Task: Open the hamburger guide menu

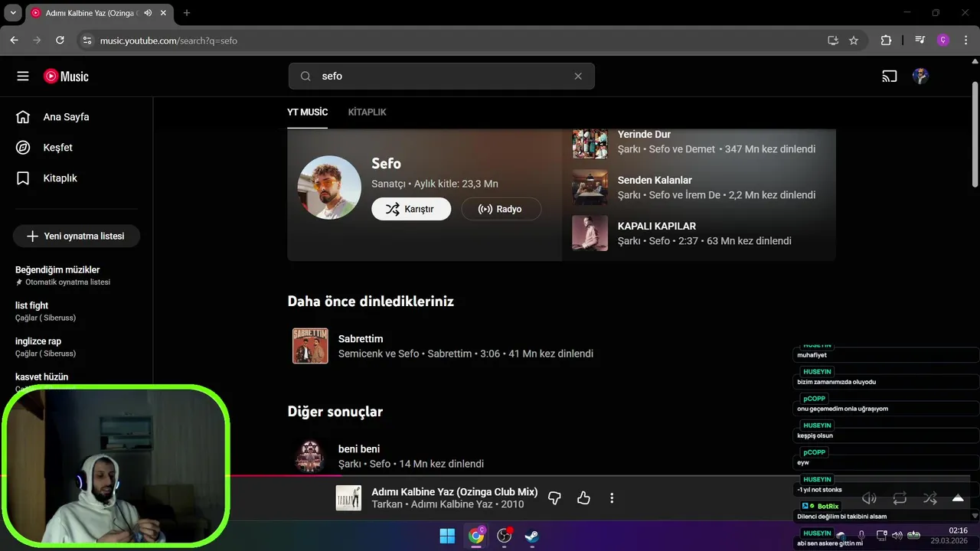Action: [x=23, y=77]
